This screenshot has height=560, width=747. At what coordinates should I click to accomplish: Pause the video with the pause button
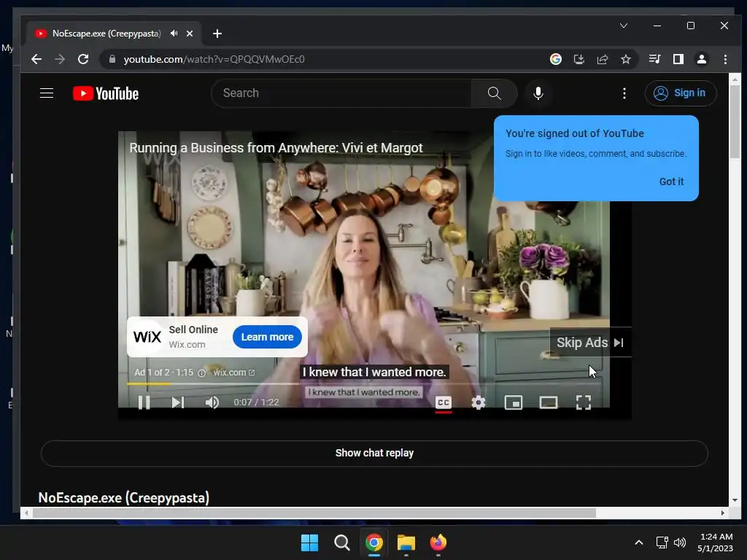tap(144, 402)
